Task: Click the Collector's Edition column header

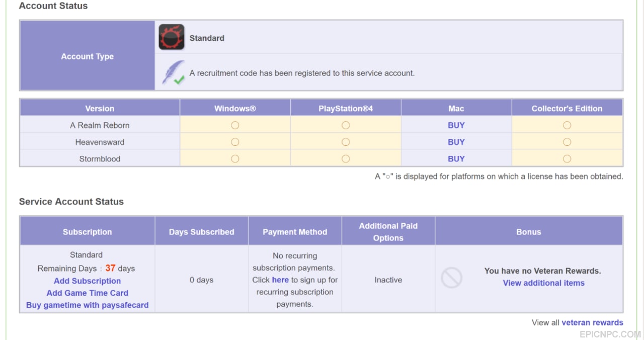Action: 567,108
